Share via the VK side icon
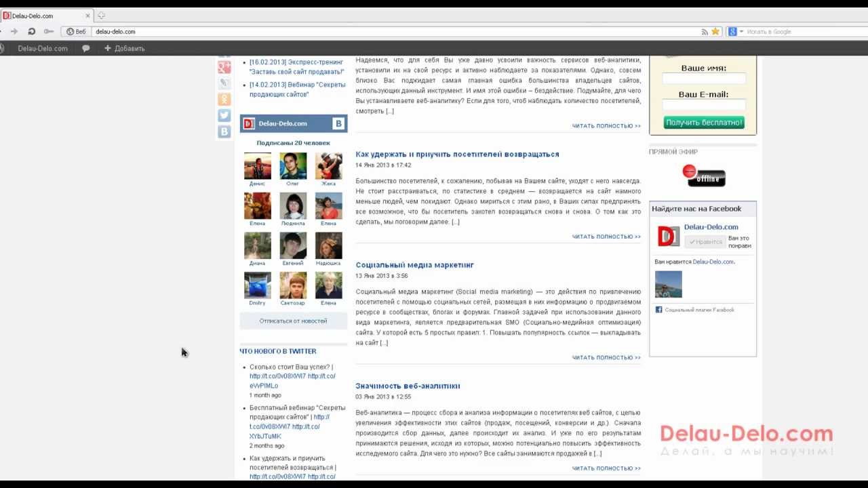 pyautogui.click(x=224, y=132)
